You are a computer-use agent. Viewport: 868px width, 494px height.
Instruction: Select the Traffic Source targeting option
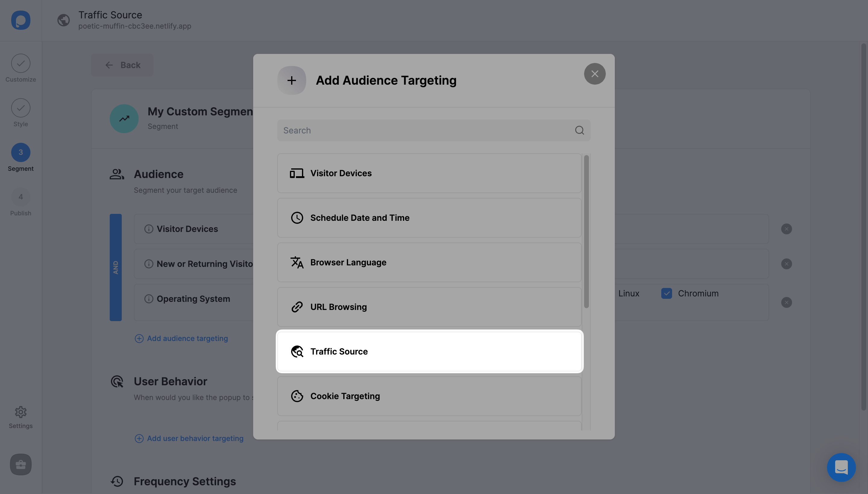[x=429, y=352]
